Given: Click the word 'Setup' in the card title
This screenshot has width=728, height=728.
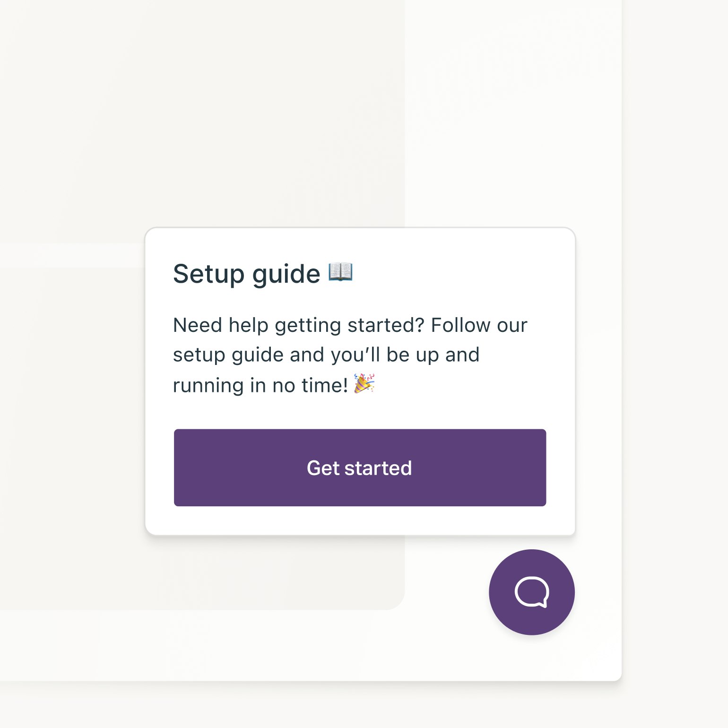Looking at the screenshot, I should (208, 274).
